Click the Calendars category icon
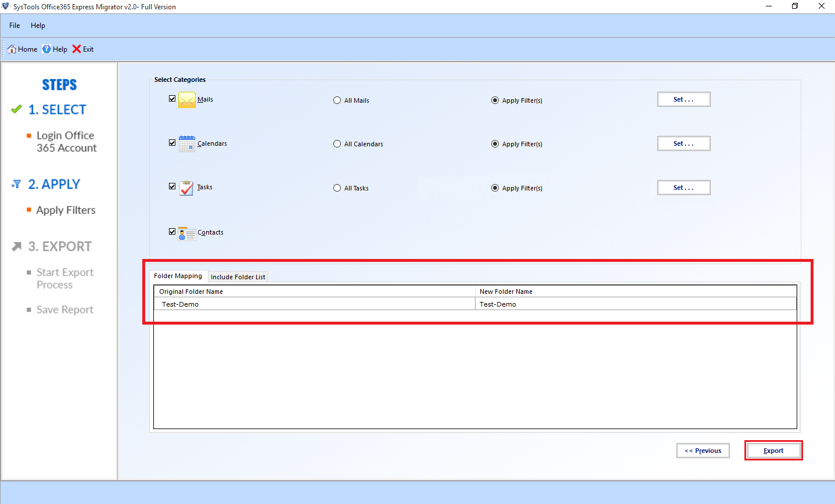The width and height of the screenshot is (835, 504). [x=187, y=143]
